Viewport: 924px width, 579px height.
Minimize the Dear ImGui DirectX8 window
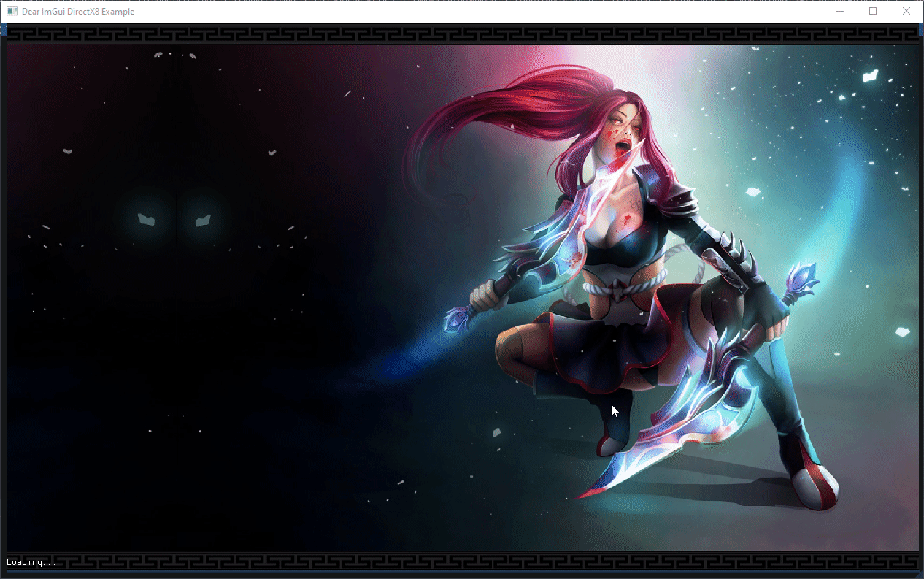click(x=840, y=12)
